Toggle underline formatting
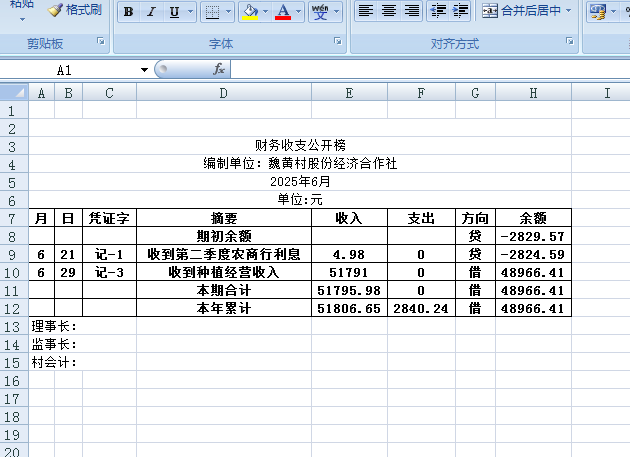This screenshot has height=457, width=630. (x=174, y=12)
